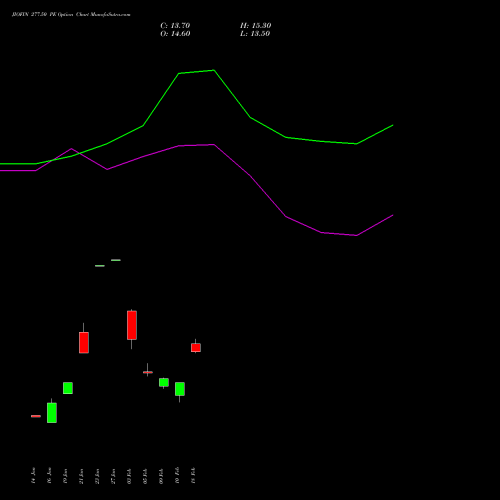Select the '23 Jan' date axis label
This screenshot has width=500, height=500.
point(97,475)
